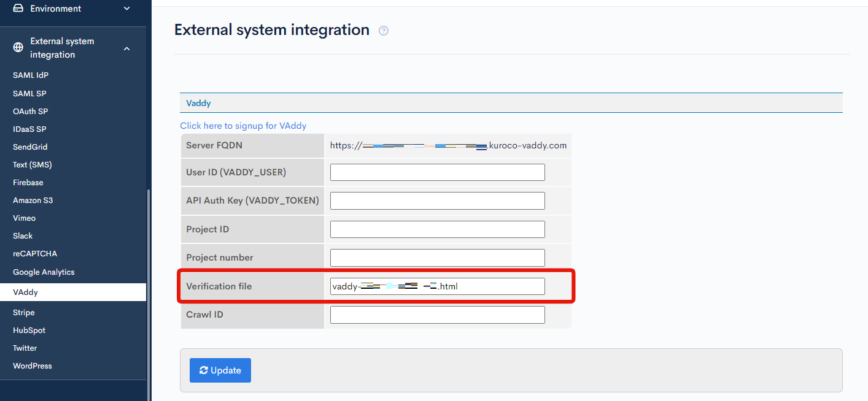The width and height of the screenshot is (868, 401).
Task: Go to HubSpot settings
Action: pos(29,330)
